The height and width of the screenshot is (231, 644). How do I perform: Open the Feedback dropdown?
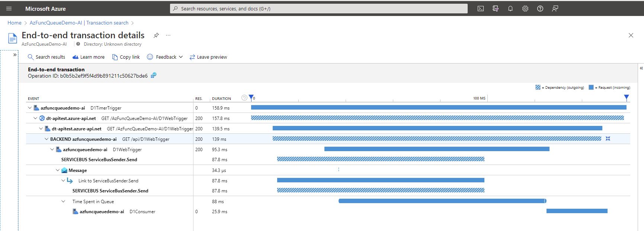(x=165, y=57)
